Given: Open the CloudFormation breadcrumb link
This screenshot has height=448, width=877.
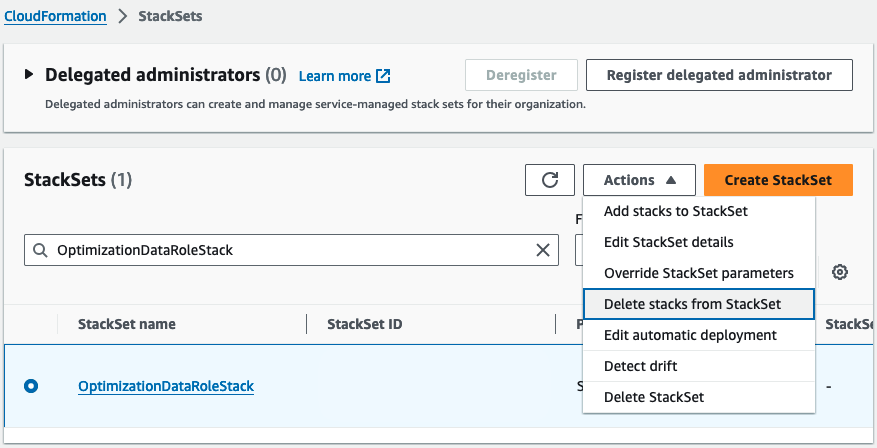Looking at the screenshot, I should click(x=55, y=16).
